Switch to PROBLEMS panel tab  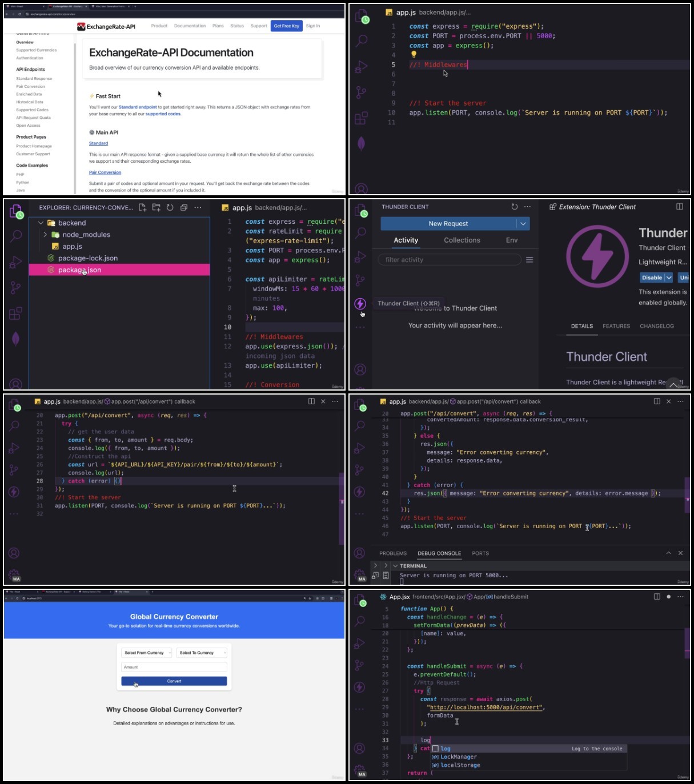click(393, 553)
